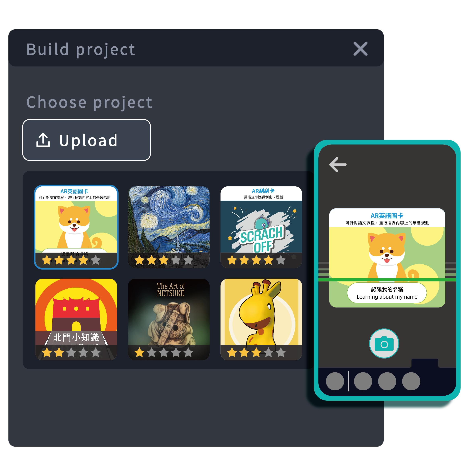Tap the teal camera capture button
476x476 pixels.
(x=384, y=343)
